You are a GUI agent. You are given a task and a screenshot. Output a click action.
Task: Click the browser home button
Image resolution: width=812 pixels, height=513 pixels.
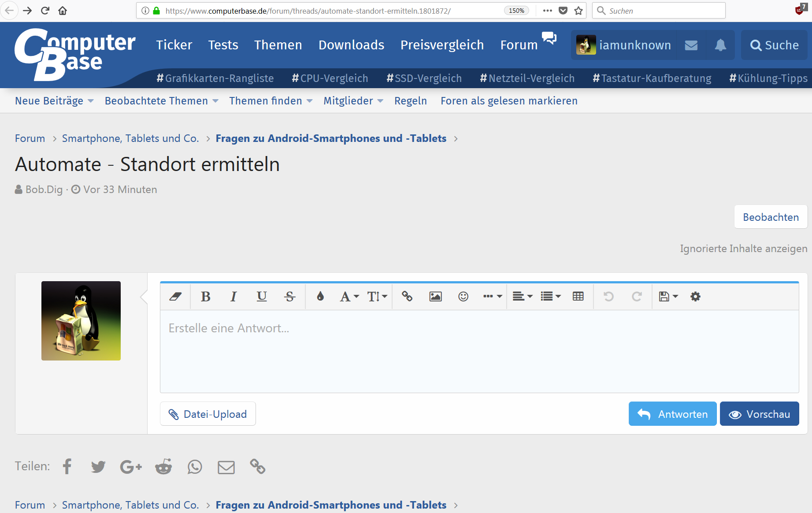63,11
